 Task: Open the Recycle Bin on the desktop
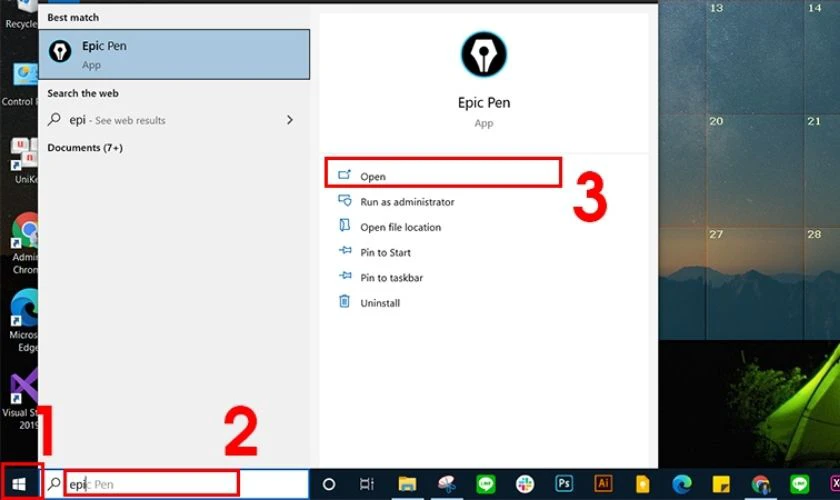(19, 15)
